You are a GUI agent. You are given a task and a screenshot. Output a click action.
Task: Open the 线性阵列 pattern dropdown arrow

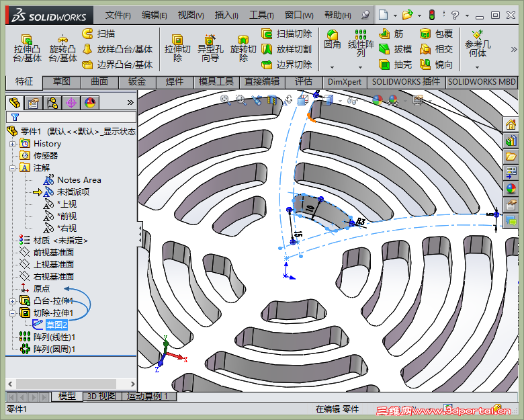point(360,68)
